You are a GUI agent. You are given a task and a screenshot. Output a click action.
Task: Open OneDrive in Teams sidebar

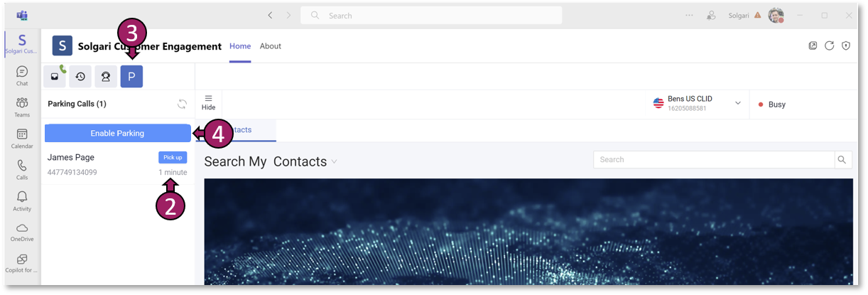(22, 232)
